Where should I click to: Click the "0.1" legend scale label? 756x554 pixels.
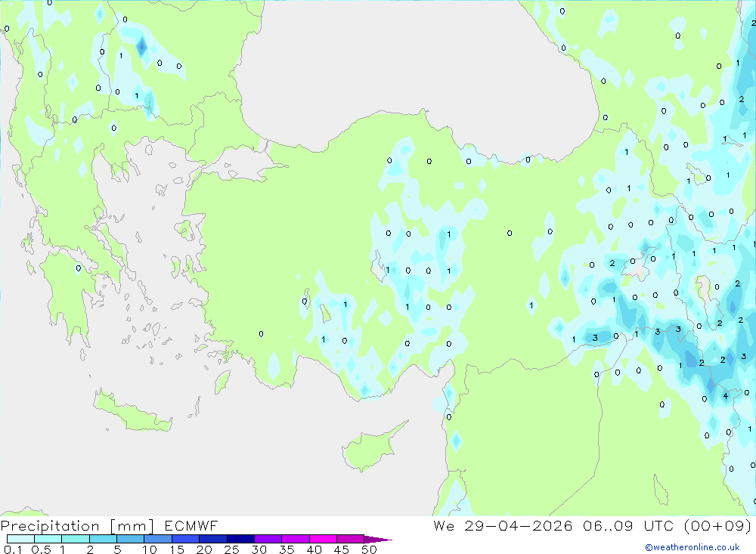[13, 549]
